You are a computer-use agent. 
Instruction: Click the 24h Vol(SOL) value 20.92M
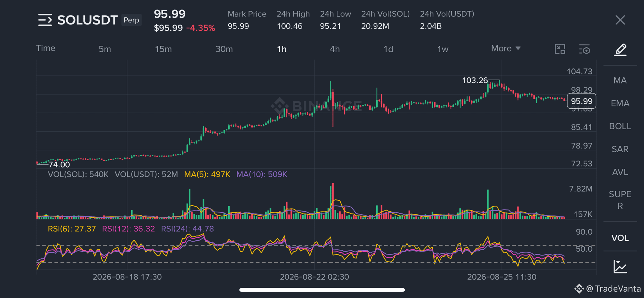375,26
